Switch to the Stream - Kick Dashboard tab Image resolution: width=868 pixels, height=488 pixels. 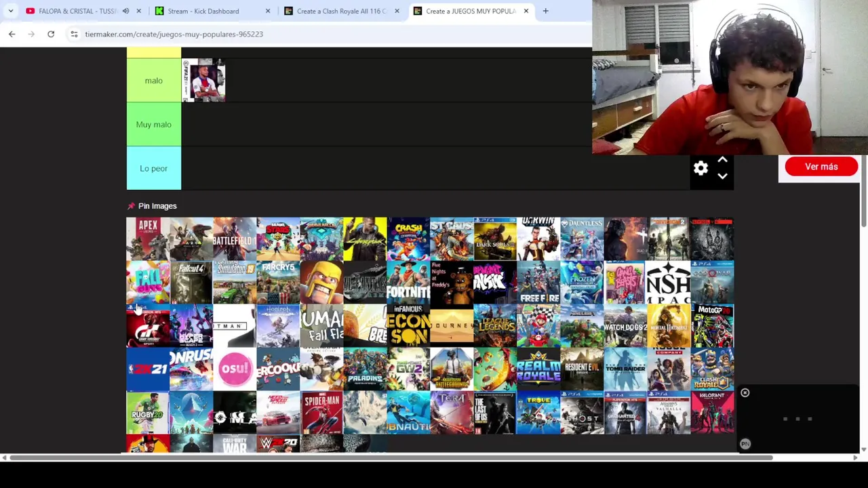tap(203, 11)
